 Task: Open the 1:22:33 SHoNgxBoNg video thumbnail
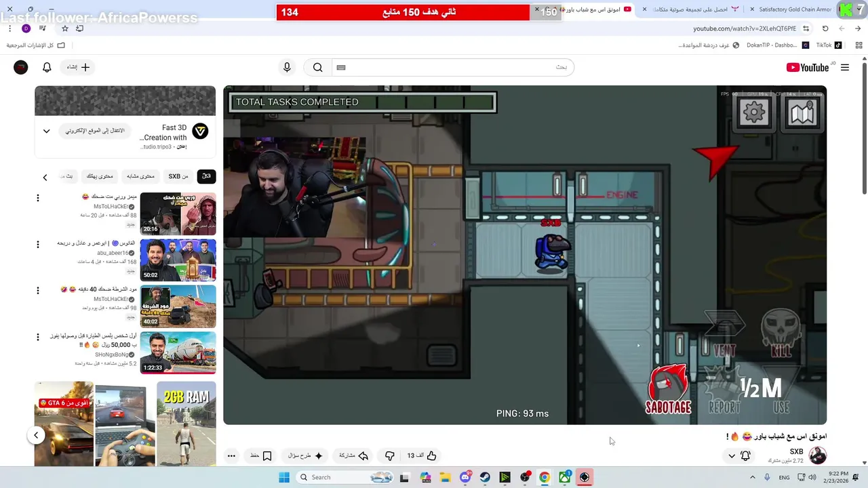178,352
